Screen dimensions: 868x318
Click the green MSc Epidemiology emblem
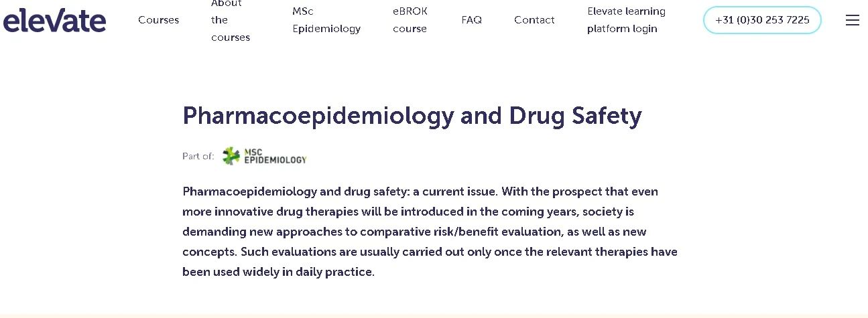pyautogui.click(x=231, y=156)
